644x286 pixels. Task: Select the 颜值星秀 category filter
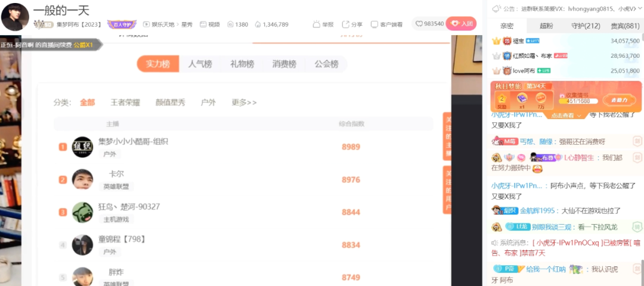[170, 102]
